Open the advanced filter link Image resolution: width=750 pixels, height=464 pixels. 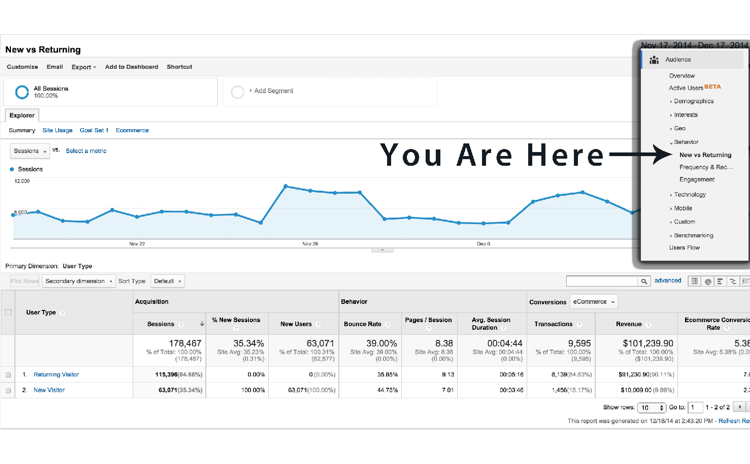[x=668, y=281]
